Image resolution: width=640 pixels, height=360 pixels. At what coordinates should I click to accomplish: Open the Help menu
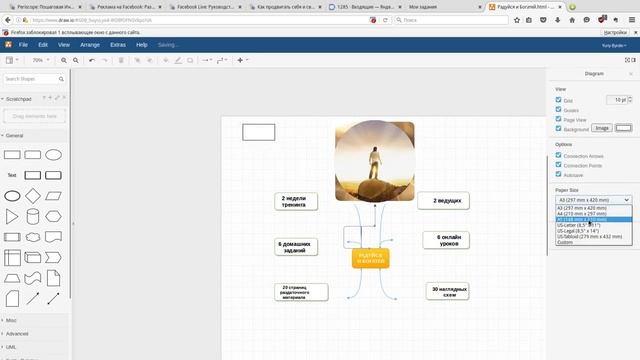click(x=142, y=45)
